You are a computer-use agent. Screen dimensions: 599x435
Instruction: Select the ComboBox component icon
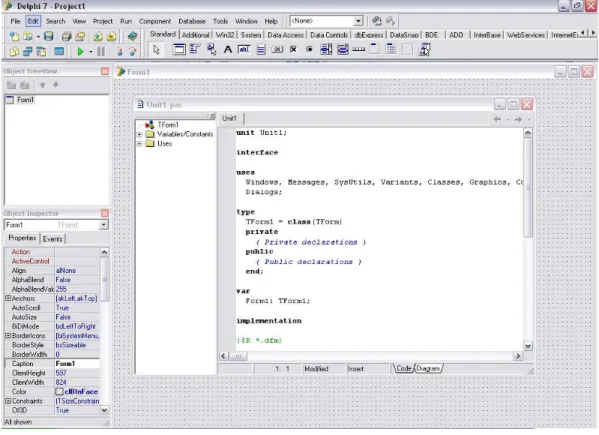tap(342, 49)
